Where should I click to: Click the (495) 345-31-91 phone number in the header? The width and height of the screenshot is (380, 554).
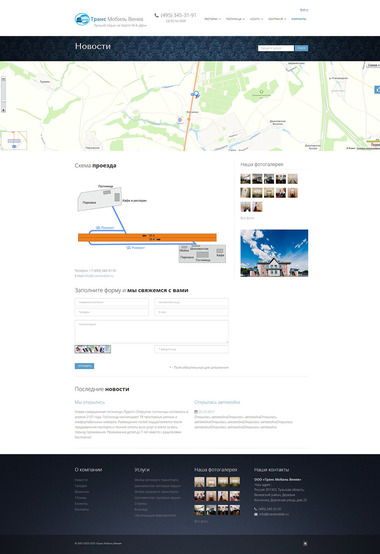point(178,15)
